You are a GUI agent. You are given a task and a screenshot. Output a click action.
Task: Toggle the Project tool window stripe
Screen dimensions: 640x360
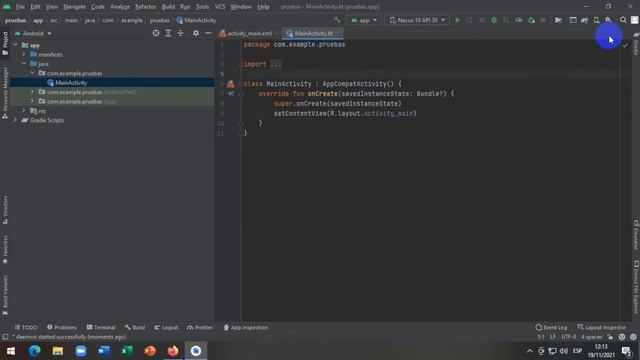click(5, 43)
